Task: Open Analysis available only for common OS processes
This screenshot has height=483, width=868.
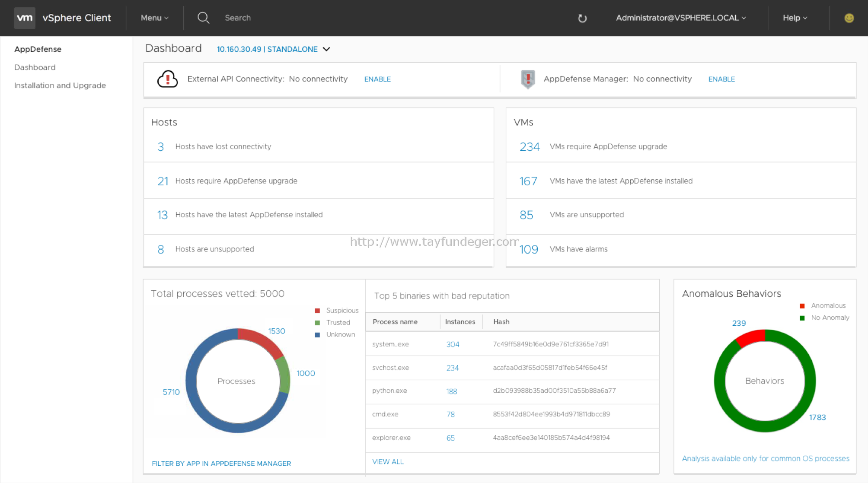Action: 766,458
